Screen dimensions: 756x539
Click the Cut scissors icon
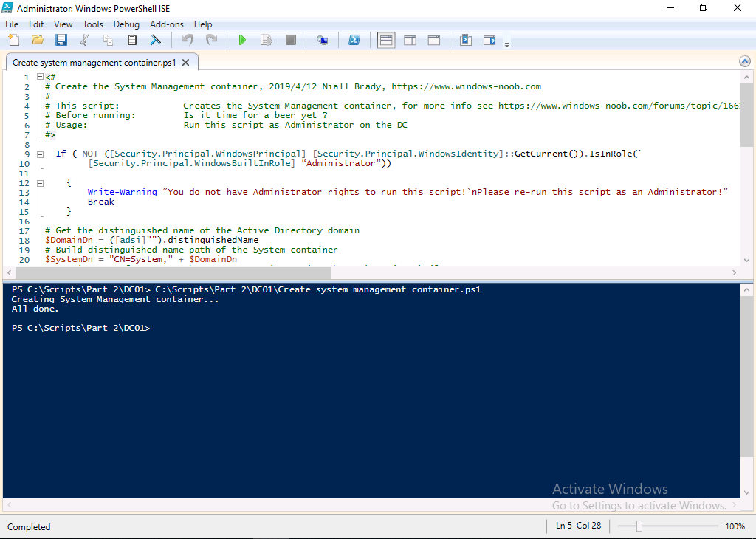85,40
